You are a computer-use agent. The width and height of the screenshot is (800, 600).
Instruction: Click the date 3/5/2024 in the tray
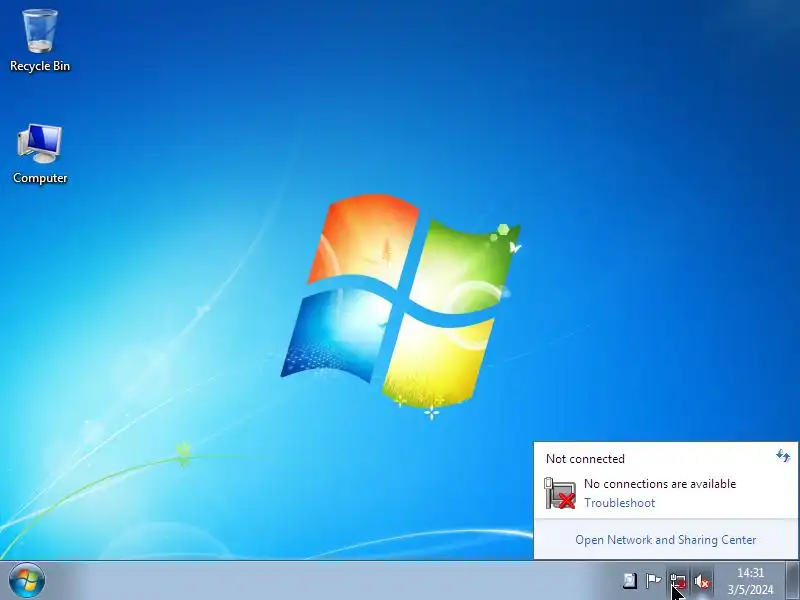(x=751, y=590)
